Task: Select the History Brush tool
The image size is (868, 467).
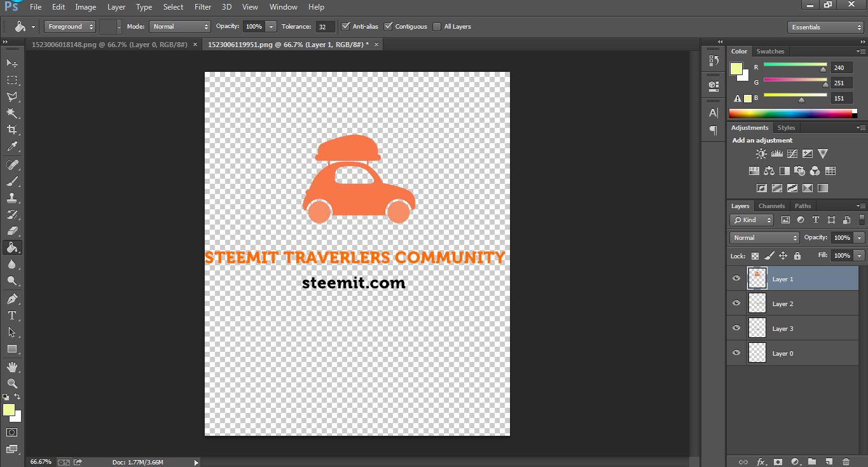Action: 12,214
